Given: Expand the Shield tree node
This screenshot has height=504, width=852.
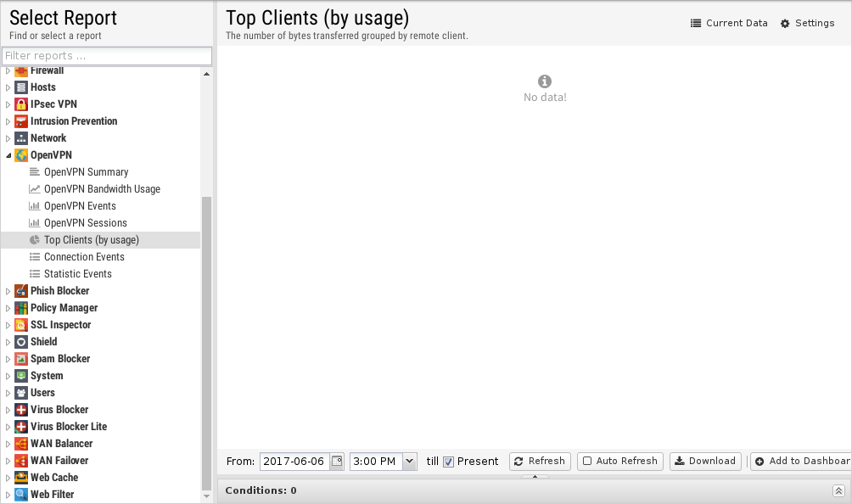Looking at the screenshot, I should 8,342.
